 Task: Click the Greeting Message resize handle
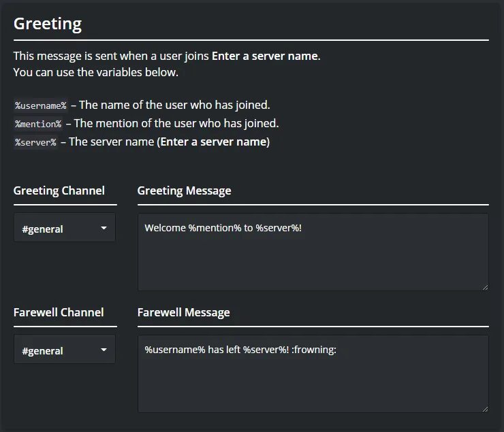[x=485, y=287]
